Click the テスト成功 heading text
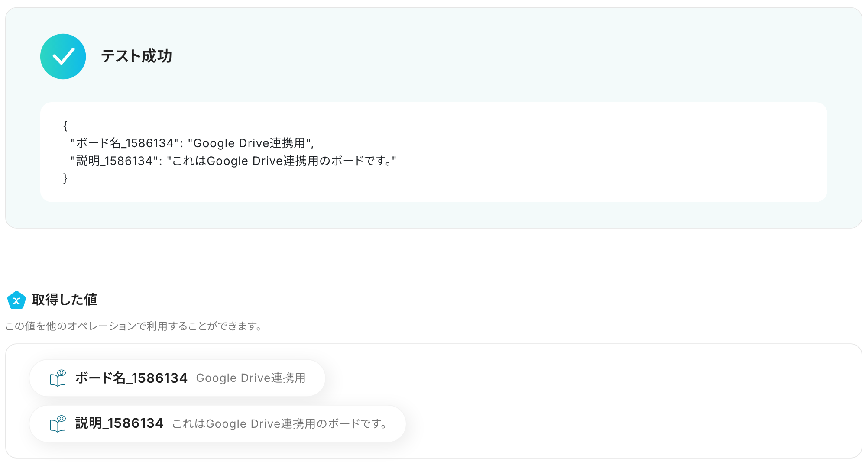Image resolution: width=868 pixels, height=465 pixels. (x=136, y=56)
